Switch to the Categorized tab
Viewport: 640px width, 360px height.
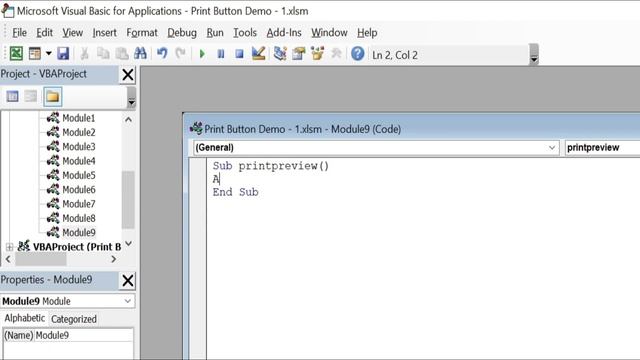point(74,319)
